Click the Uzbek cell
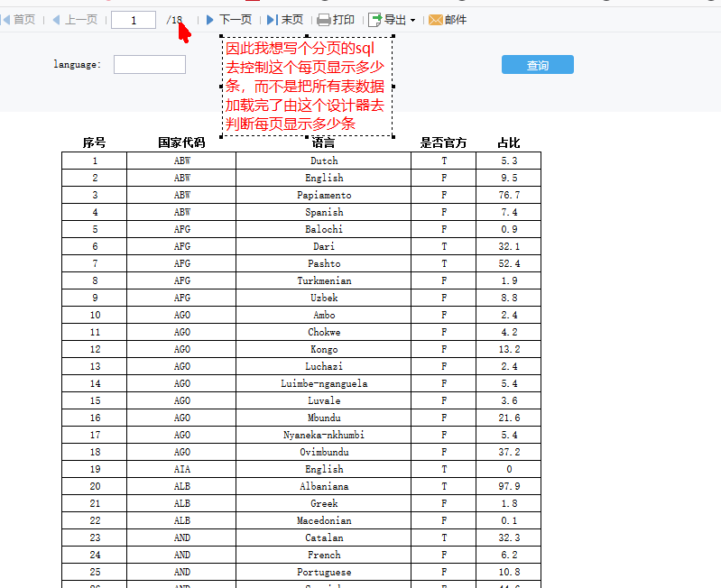This screenshot has height=588, width=721. pyautogui.click(x=324, y=298)
